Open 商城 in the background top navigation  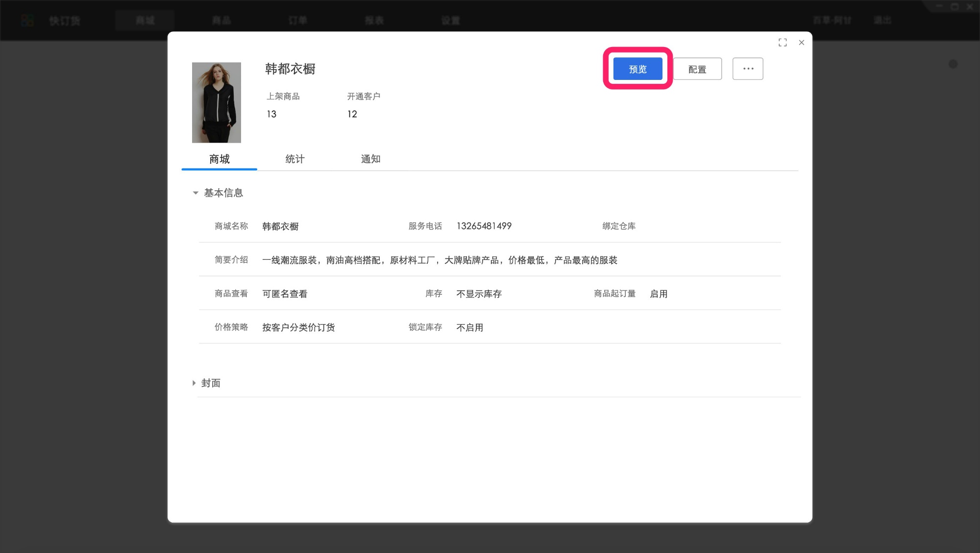(145, 20)
